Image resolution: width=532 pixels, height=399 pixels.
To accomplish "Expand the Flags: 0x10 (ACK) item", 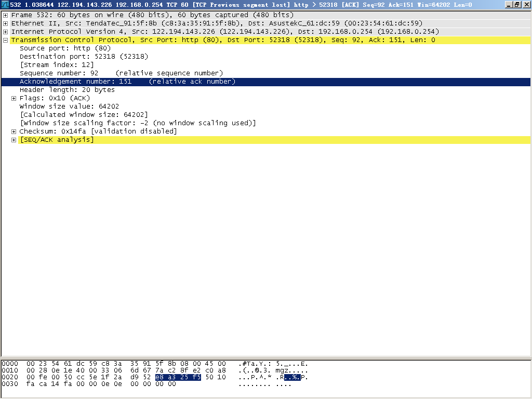I will coord(14,98).
